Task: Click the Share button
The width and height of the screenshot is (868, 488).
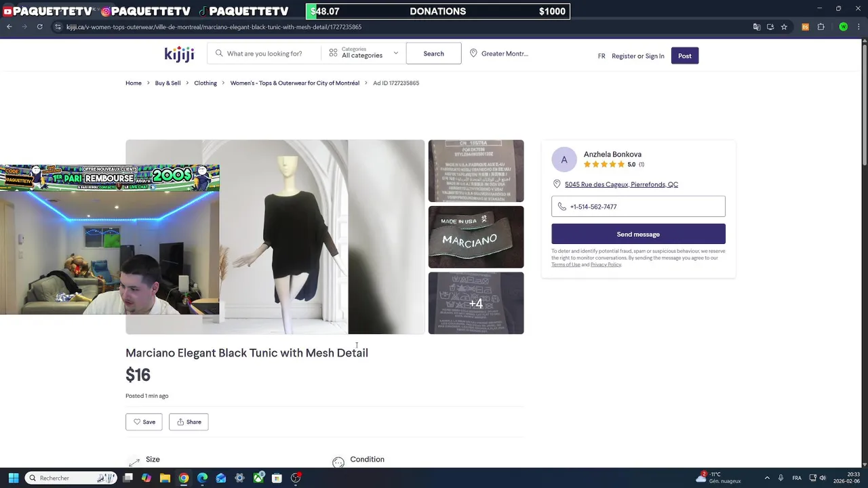Action: tap(189, 422)
